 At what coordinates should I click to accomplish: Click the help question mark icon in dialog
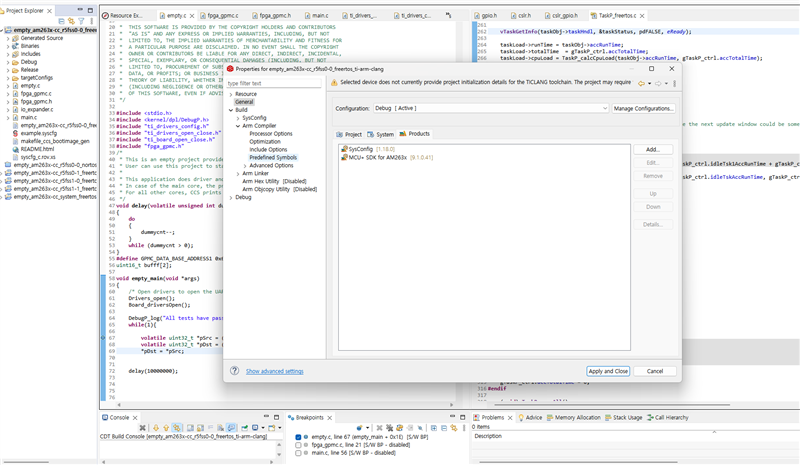(235, 371)
